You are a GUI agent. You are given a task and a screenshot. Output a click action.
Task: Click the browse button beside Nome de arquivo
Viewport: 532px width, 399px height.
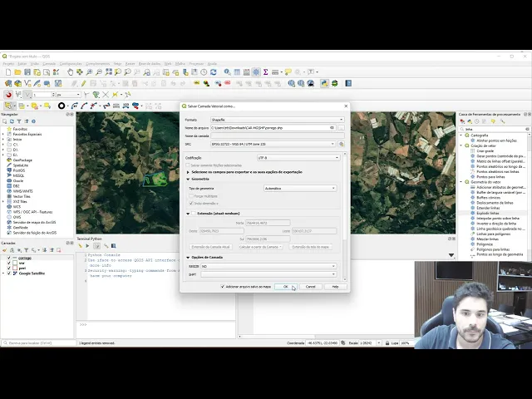(x=342, y=128)
